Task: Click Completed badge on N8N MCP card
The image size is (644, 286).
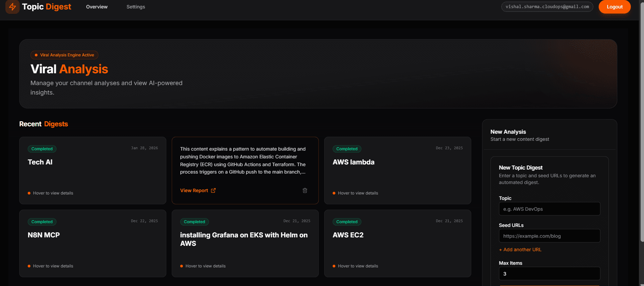Action: tap(42, 222)
